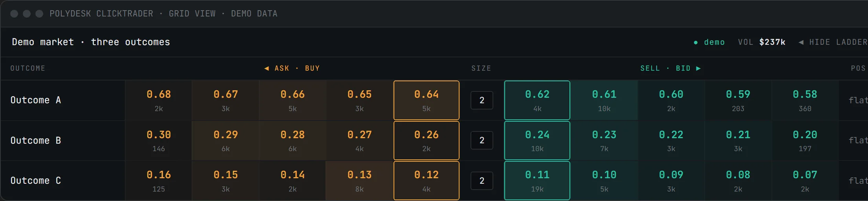868x201 pixels.
Task: Select the Outcome B row label
Action: 36,141
